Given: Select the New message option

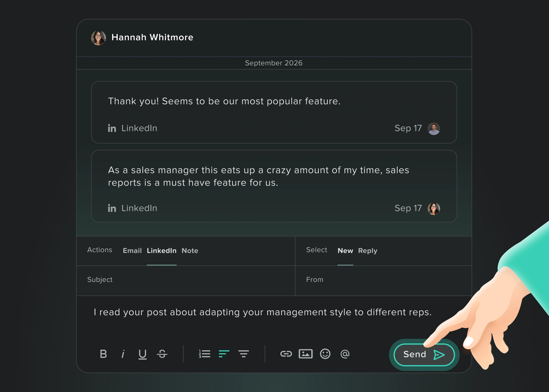Looking at the screenshot, I should click(x=345, y=250).
